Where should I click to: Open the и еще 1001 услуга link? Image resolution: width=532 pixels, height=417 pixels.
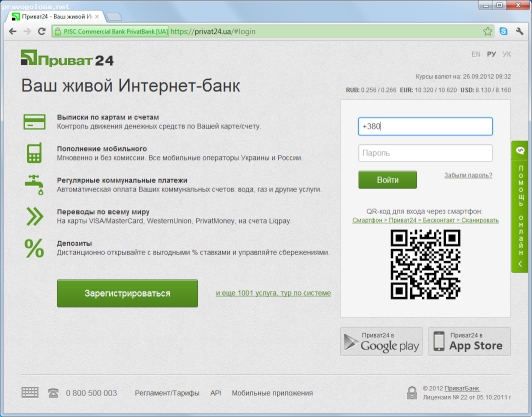click(x=273, y=293)
